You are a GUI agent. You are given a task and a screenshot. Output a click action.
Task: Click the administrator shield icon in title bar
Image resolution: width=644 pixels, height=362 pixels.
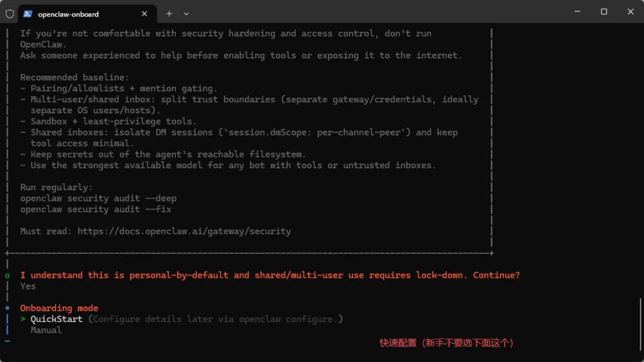click(x=10, y=14)
